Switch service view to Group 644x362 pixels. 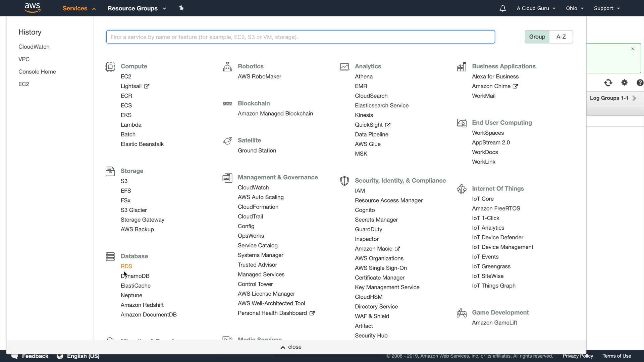(x=537, y=37)
